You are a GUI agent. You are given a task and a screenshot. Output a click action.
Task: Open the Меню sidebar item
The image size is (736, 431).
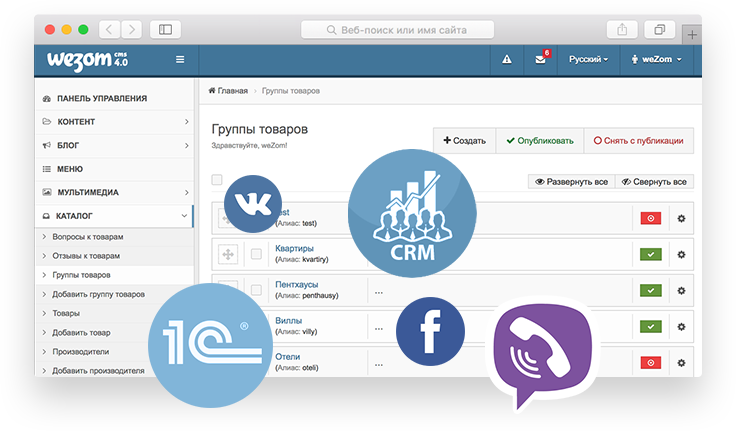coord(115,169)
